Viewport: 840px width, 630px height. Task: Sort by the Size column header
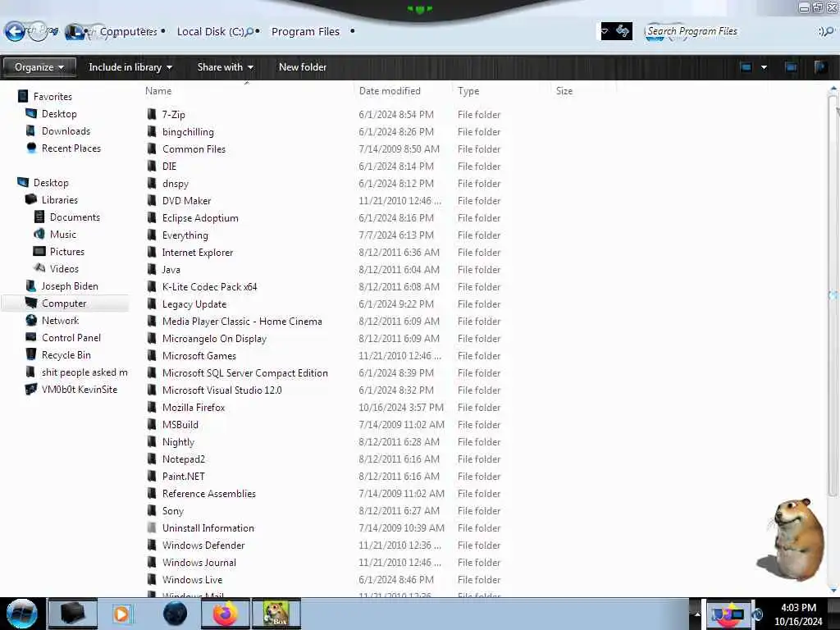(x=564, y=90)
